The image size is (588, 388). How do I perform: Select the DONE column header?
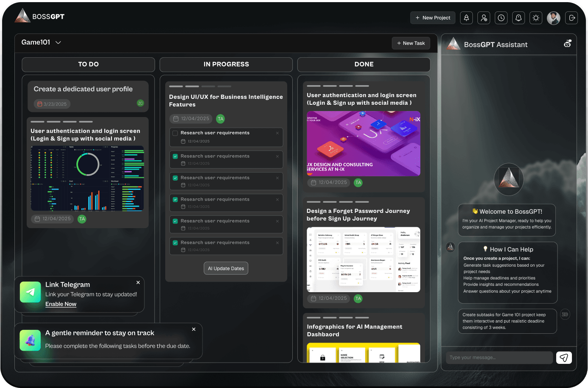click(x=363, y=64)
